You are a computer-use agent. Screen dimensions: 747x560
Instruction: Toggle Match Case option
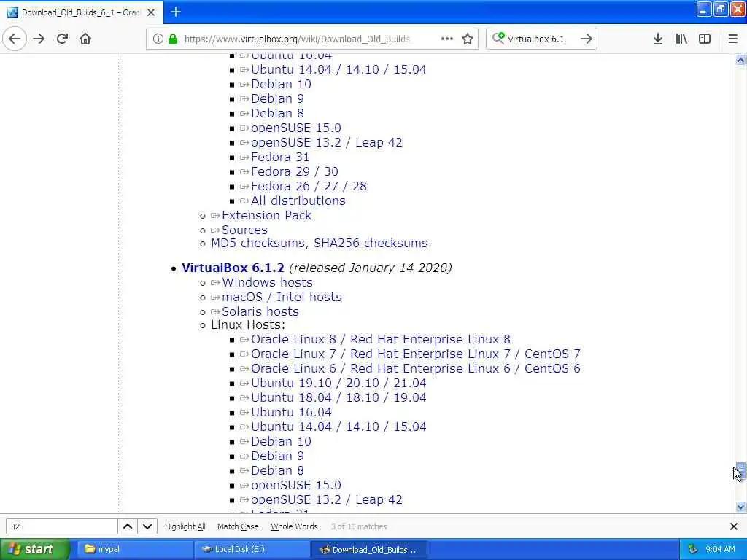[238, 526]
